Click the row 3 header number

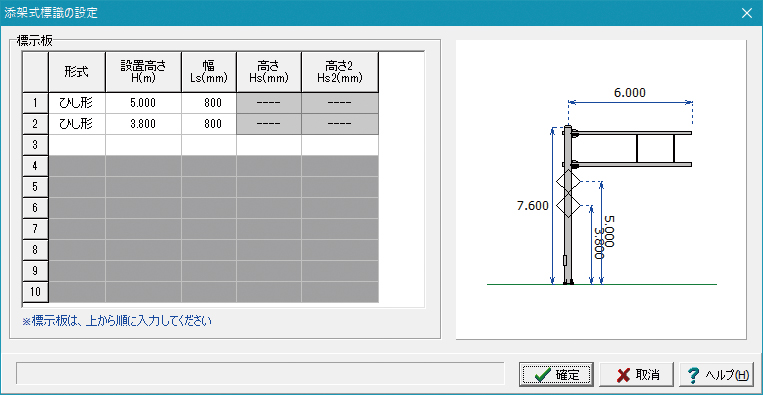coord(35,145)
